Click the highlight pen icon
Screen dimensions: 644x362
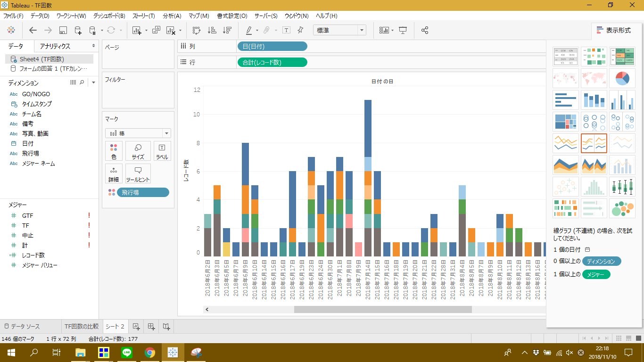pos(249,30)
